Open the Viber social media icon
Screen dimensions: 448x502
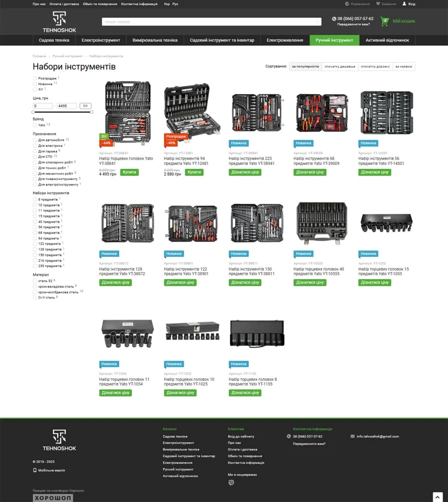(x=231, y=482)
